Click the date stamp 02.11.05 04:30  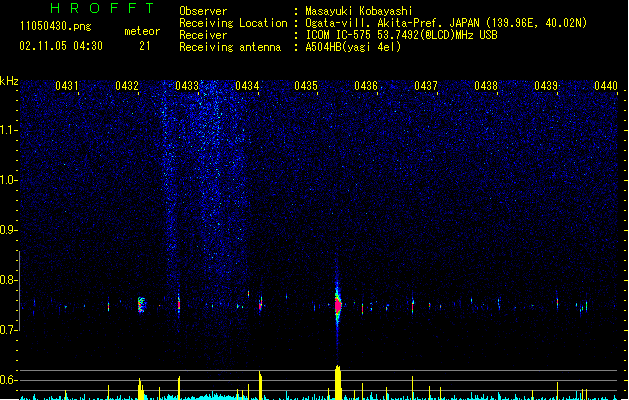(61, 46)
